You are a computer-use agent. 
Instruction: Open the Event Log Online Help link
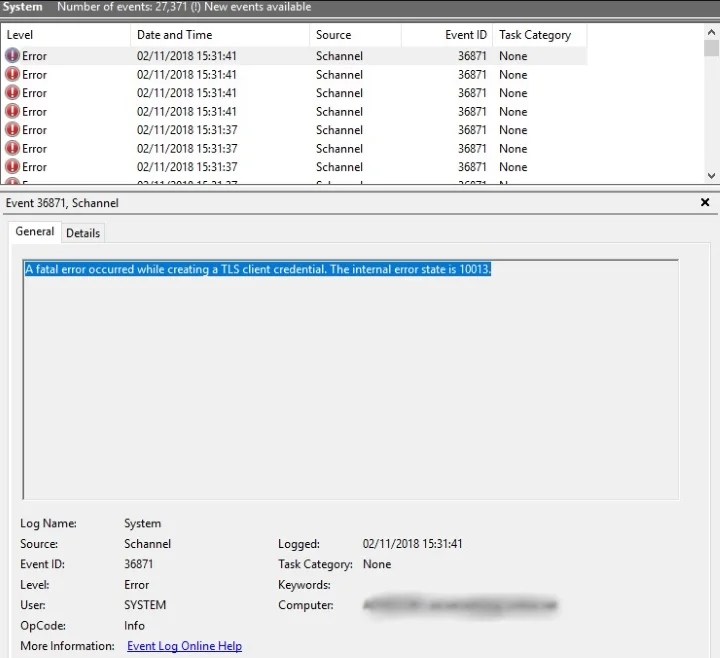(x=185, y=646)
